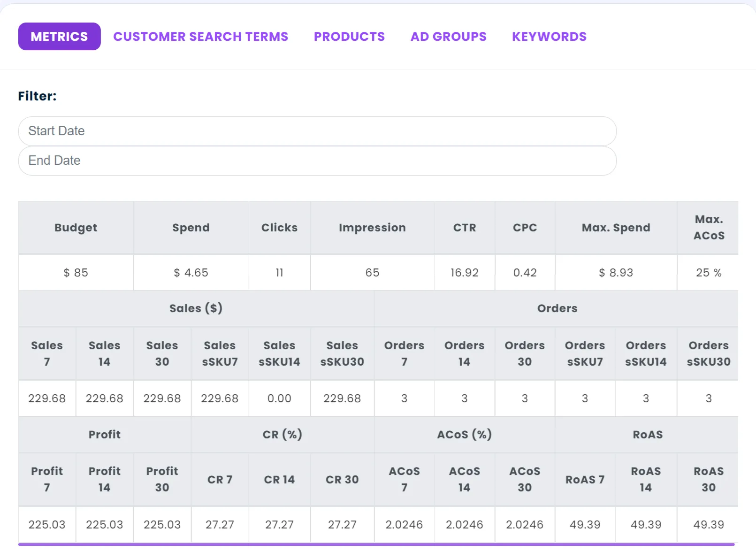
Task: Click the Orders 7 column header
Action: [404, 353]
